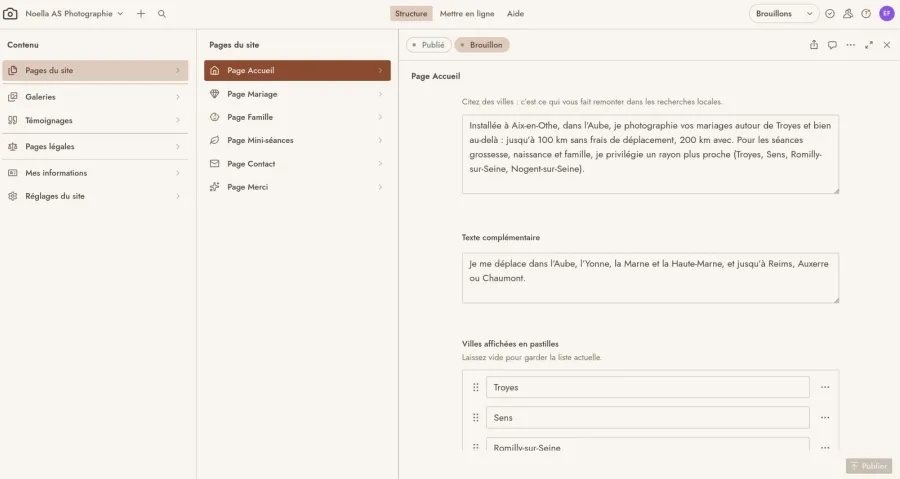Click the Mes informations card icon
This screenshot has height=479, width=900.
pyautogui.click(x=13, y=173)
